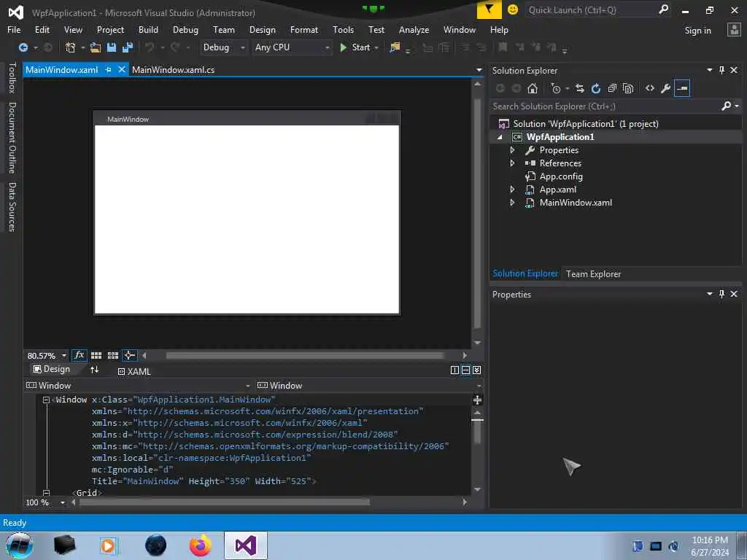Click the XAML view tab
The image size is (747, 560).
tap(134, 371)
